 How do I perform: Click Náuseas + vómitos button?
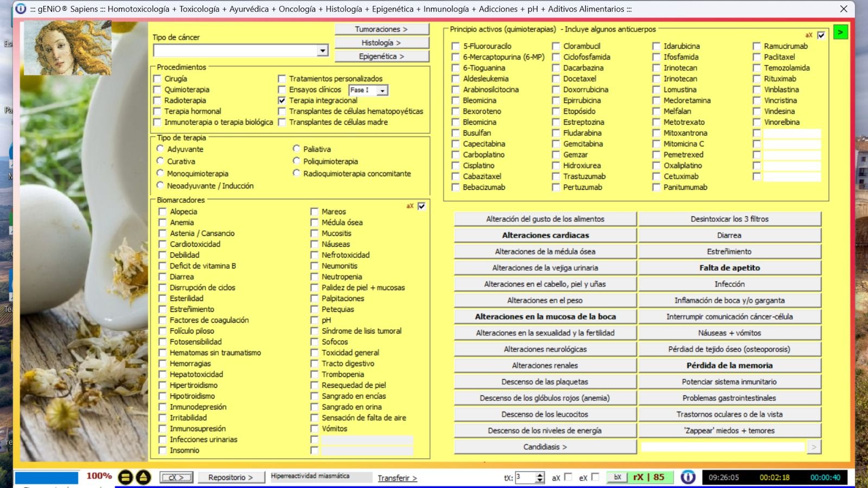click(730, 333)
